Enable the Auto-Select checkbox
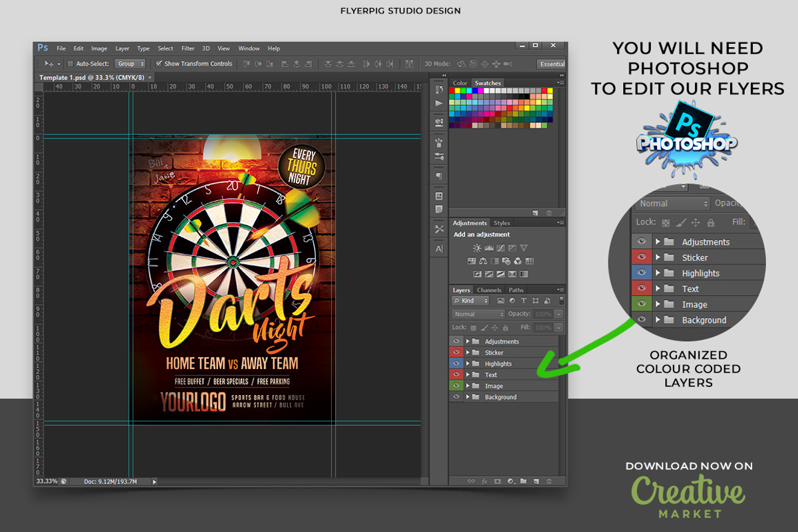The width and height of the screenshot is (798, 532). 70,64
